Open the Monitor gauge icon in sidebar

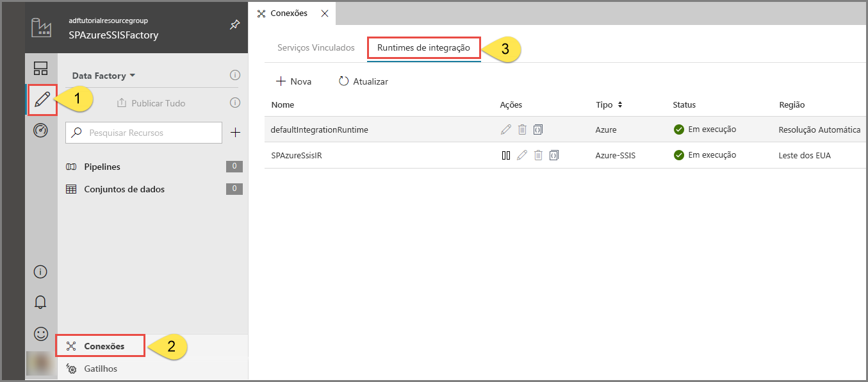click(x=41, y=131)
